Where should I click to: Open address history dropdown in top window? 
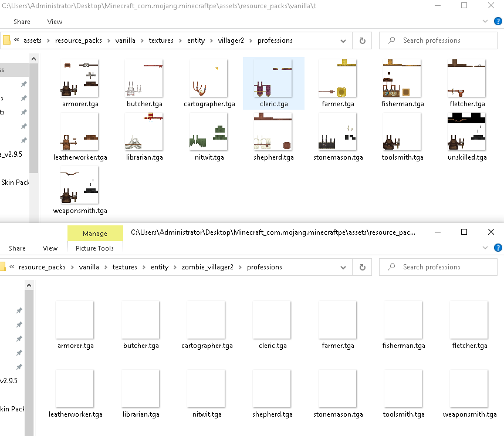(343, 40)
